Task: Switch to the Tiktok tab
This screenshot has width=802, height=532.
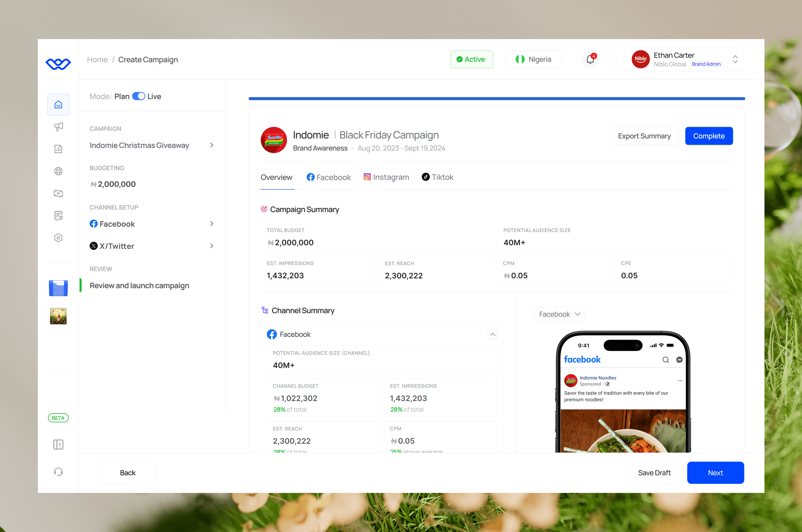Action: click(x=437, y=177)
